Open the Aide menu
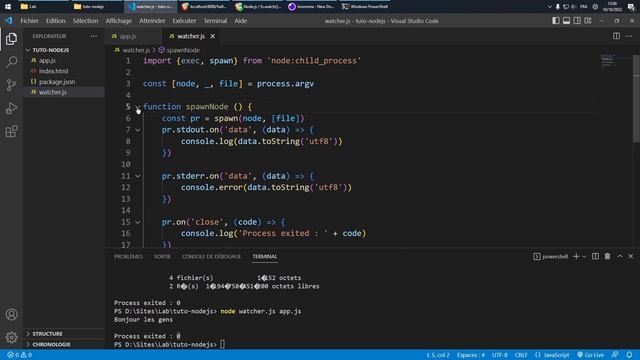This screenshot has height=360, width=640. [240, 21]
